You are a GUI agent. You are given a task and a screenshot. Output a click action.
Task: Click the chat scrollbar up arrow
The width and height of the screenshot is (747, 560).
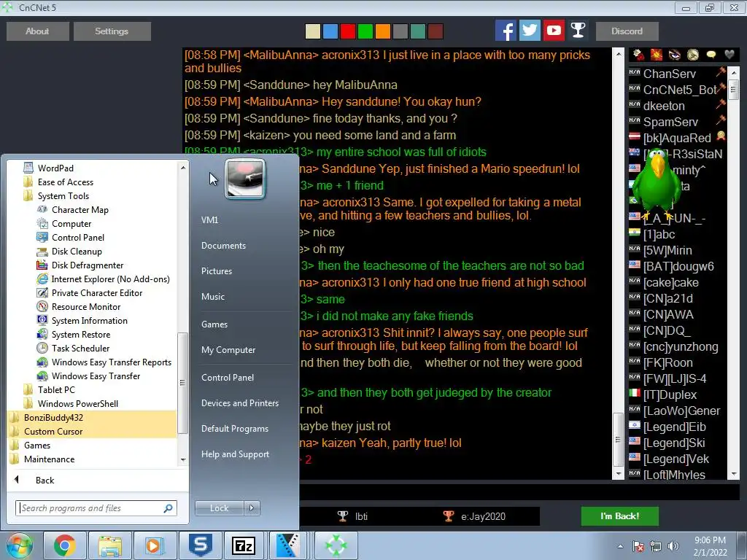pyautogui.click(x=618, y=54)
